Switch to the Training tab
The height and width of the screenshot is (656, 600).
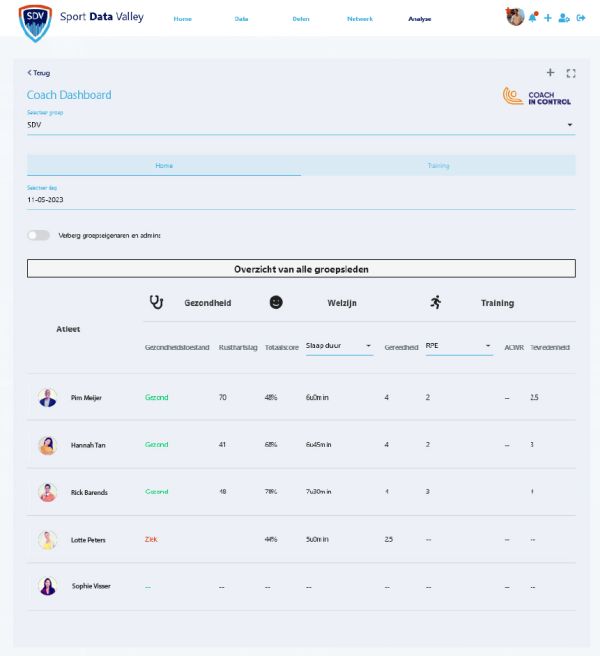click(x=438, y=165)
